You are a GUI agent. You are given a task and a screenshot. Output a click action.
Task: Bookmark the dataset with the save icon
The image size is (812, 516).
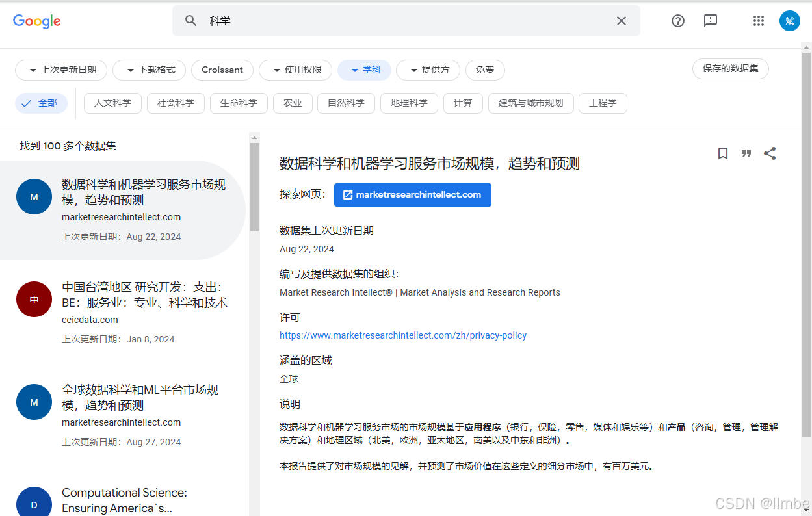[x=723, y=153]
